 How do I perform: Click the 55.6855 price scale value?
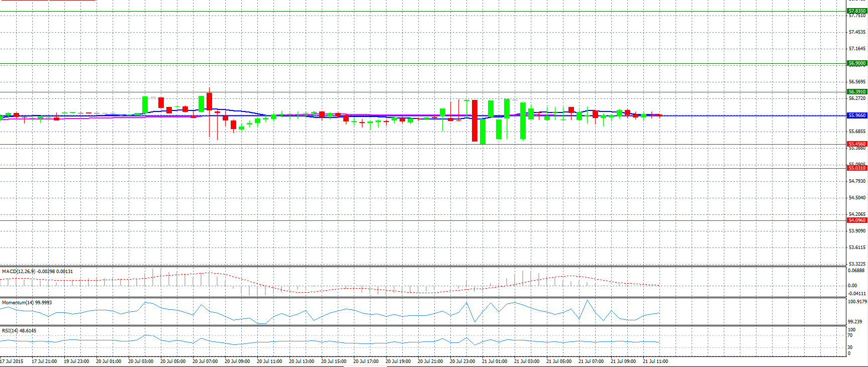pos(857,132)
